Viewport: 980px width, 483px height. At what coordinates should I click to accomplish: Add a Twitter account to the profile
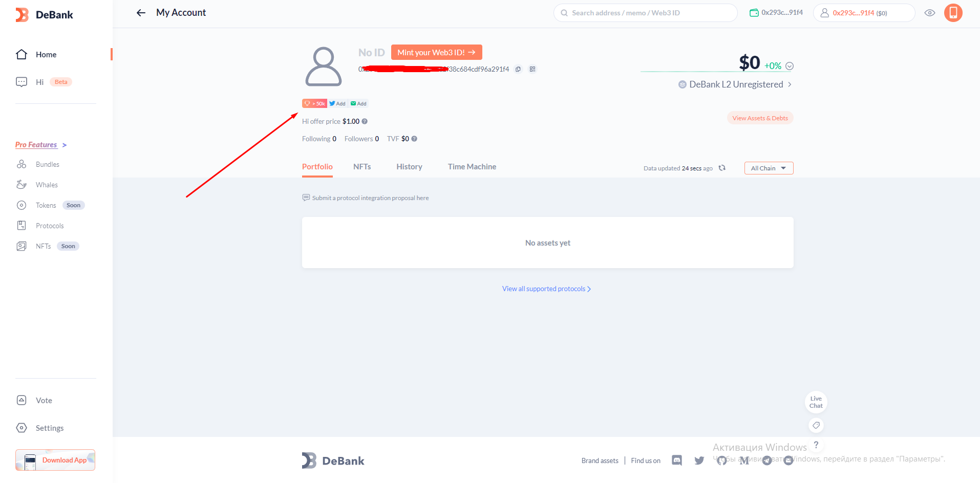click(337, 103)
